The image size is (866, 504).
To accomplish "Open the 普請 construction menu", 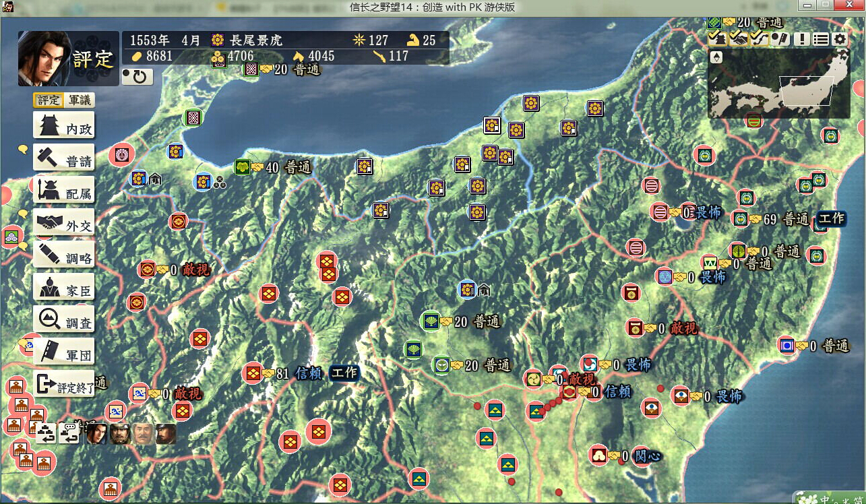I will point(64,158).
